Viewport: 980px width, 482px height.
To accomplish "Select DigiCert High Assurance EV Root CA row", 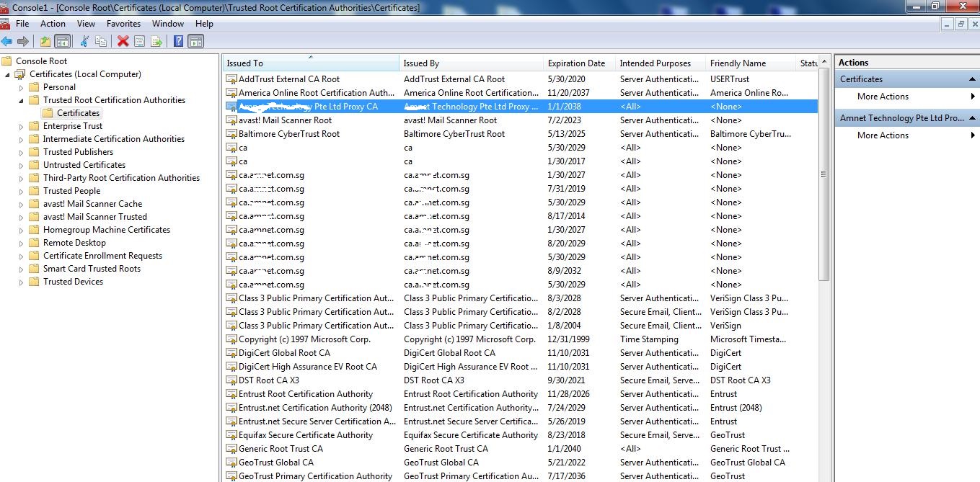I will pyautogui.click(x=521, y=367).
